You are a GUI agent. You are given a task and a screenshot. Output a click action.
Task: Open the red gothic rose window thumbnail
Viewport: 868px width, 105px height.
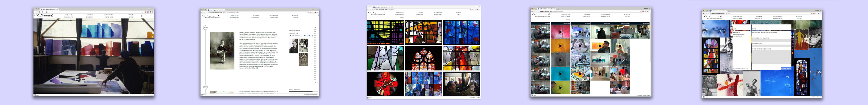pyautogui.click(x=424, y=58)
